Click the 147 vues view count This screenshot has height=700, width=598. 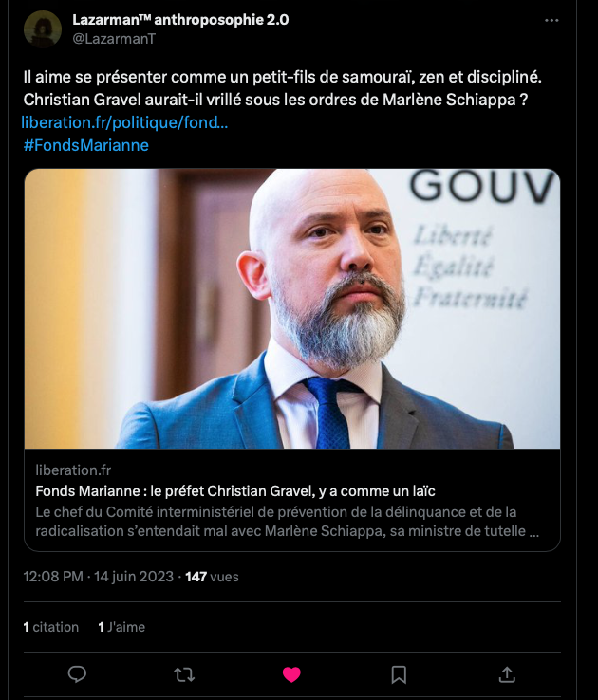click(212, 577)
